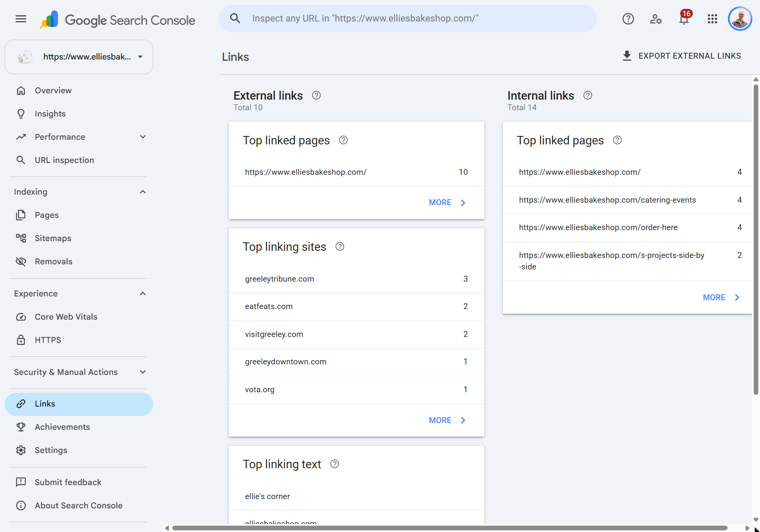Open Pages report under Indexing
The image size is (760, 532).
pyautogui.click(x=79, y=215)
